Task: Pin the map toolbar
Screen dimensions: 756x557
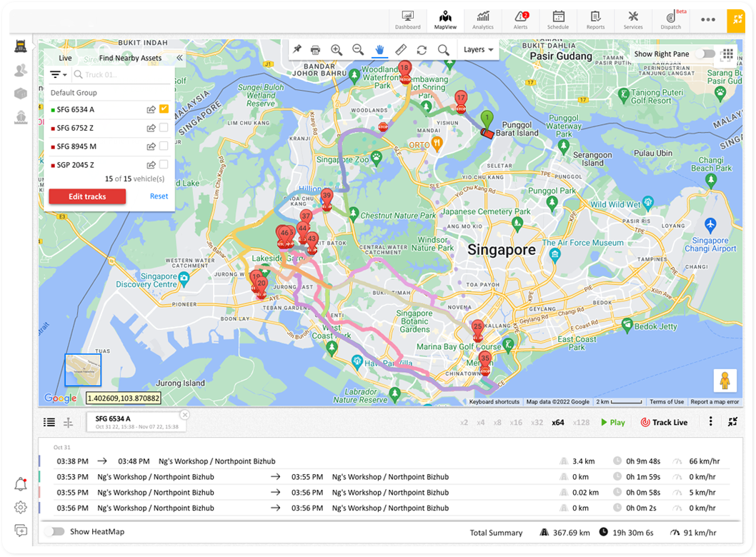Action: point(297,50)
